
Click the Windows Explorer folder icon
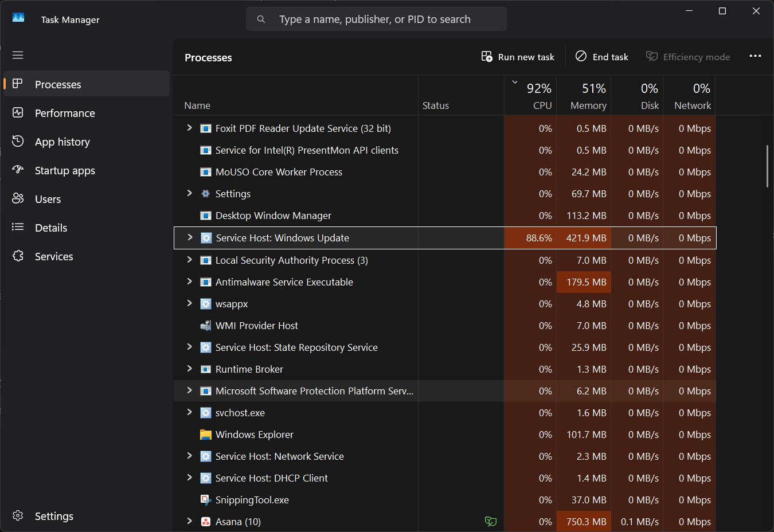(206, 435)
